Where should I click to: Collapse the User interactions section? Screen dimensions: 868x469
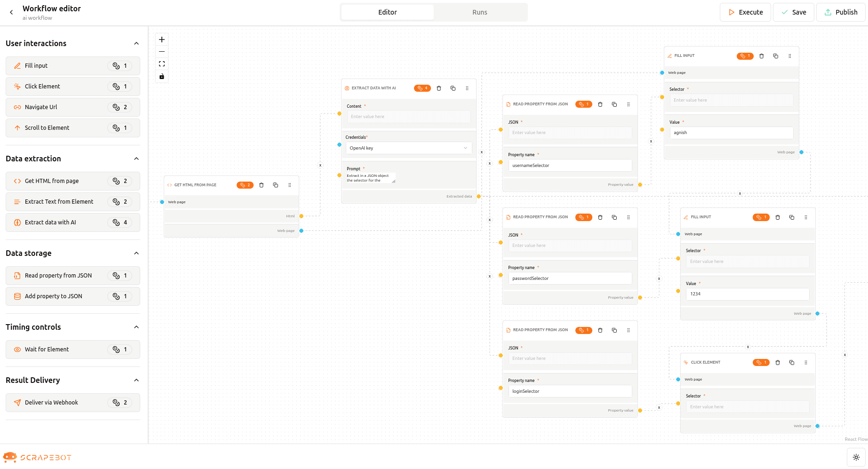(x=136, y=44)
